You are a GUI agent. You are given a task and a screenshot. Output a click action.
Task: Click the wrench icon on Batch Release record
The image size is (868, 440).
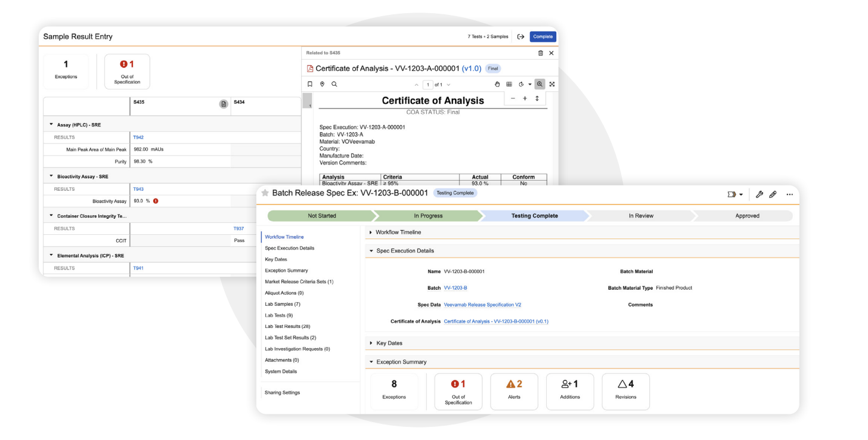pyautogui.click(x=759, y=194)
